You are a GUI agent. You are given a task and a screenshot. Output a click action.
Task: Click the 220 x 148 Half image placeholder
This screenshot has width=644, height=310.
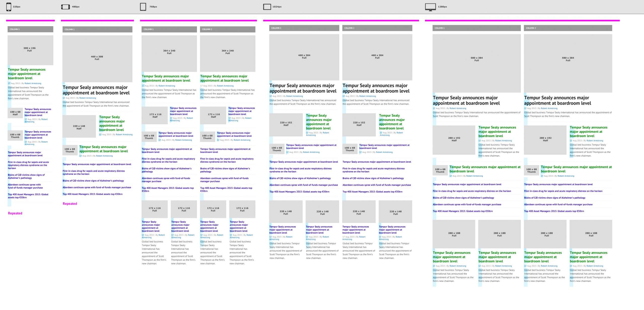point(79,127)
